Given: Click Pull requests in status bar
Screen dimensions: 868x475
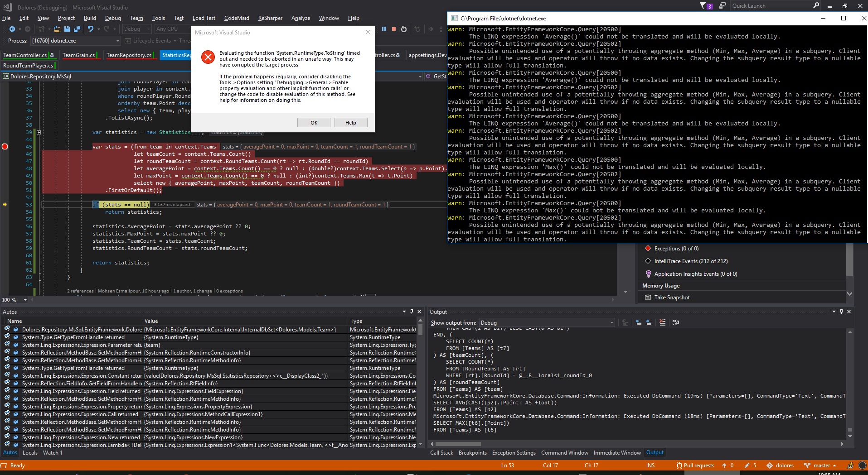Looking at the screenshot, I should [x=695, y=465].
